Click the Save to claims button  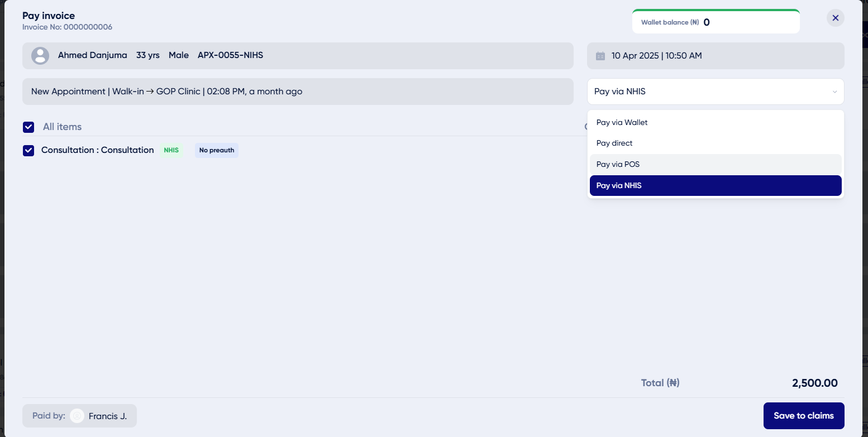tap(803, 416)
